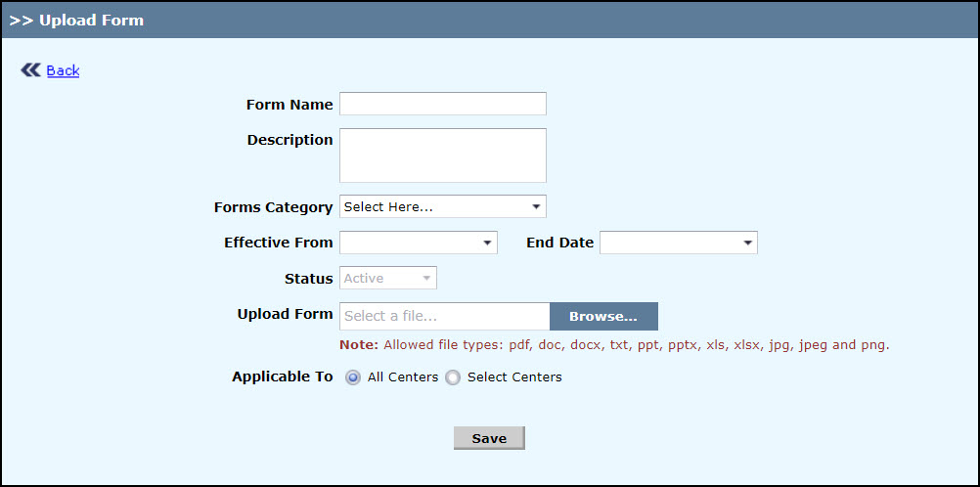The width and height of the screenshot is (980, 487).
Task: Choose the Select Centers radio button
Action: [x=453, y=377]
